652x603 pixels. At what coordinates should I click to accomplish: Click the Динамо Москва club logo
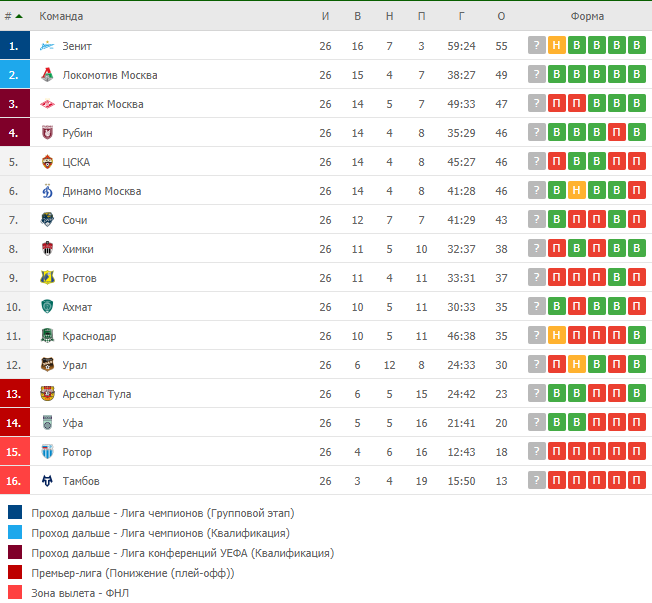click(x=47, y=191)
